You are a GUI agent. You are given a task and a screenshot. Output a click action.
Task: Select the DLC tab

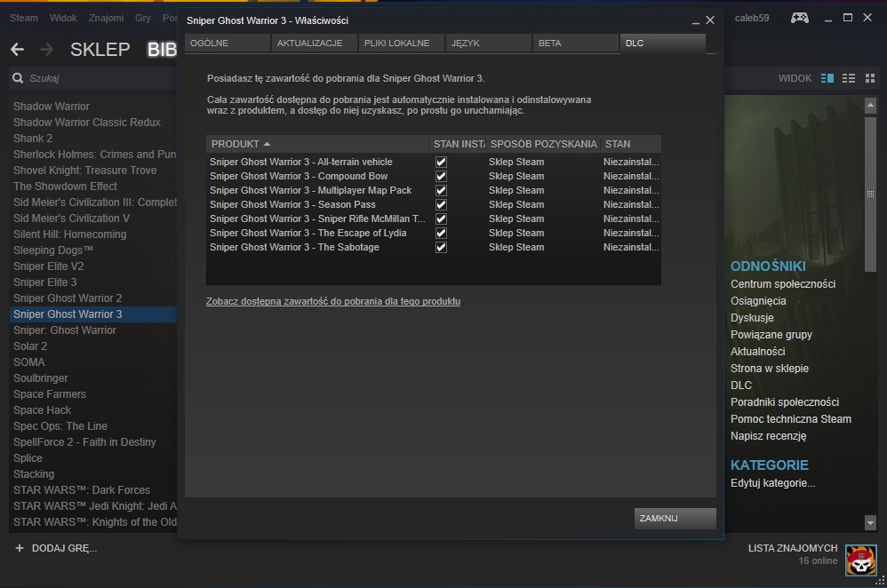(663, 43)
